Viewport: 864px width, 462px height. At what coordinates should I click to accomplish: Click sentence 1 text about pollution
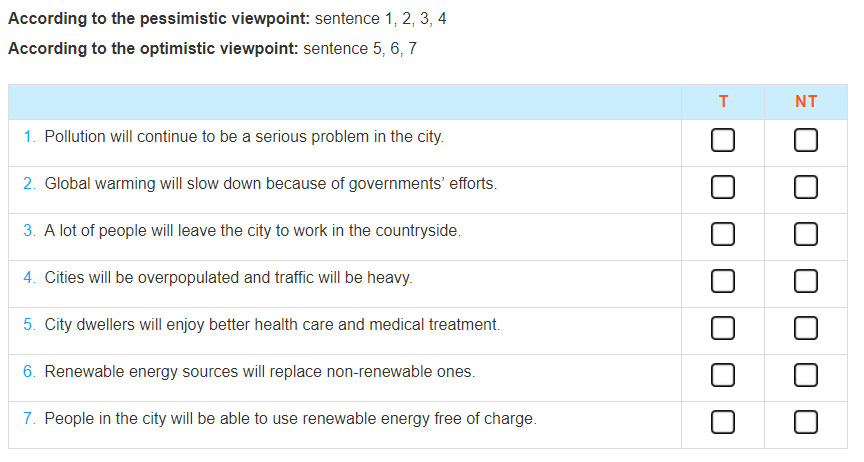coord(244,137)
